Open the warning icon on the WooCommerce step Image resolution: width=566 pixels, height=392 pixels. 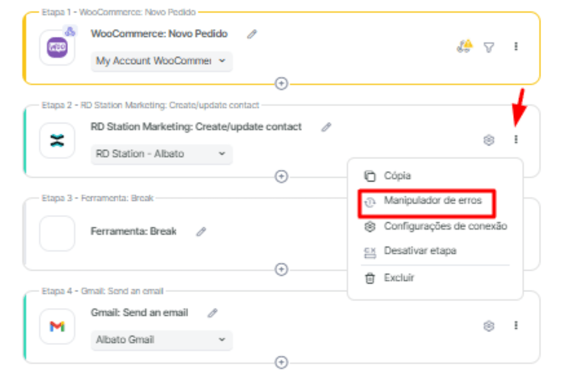click(x=465, y=46)
